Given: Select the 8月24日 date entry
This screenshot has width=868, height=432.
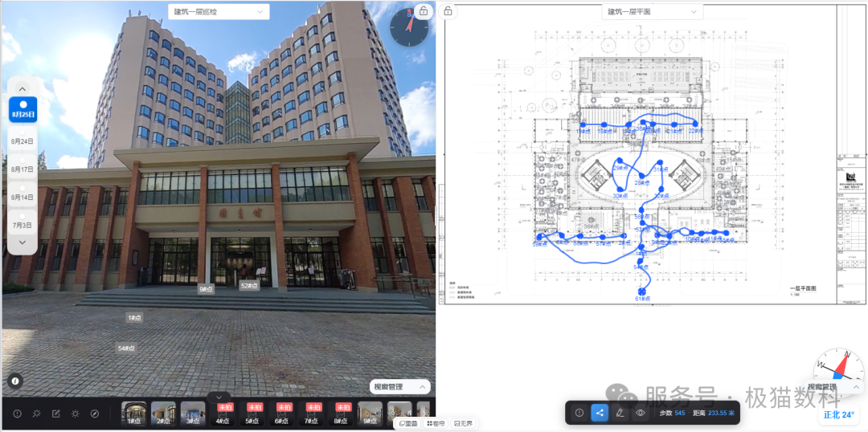Looking at the screenshot, I should coord(23,137).
